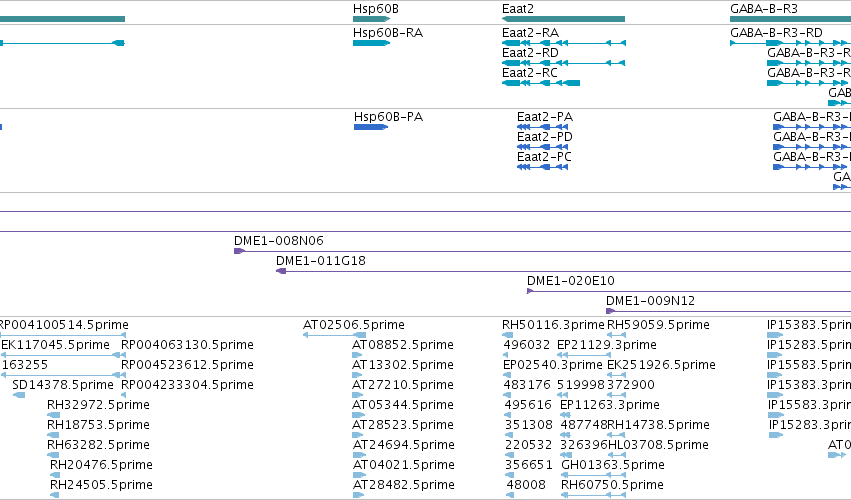Viewport: 851px width, 500px height.
Task: Click the RP004523612.5prime EST label
Action: click(187, 365)
